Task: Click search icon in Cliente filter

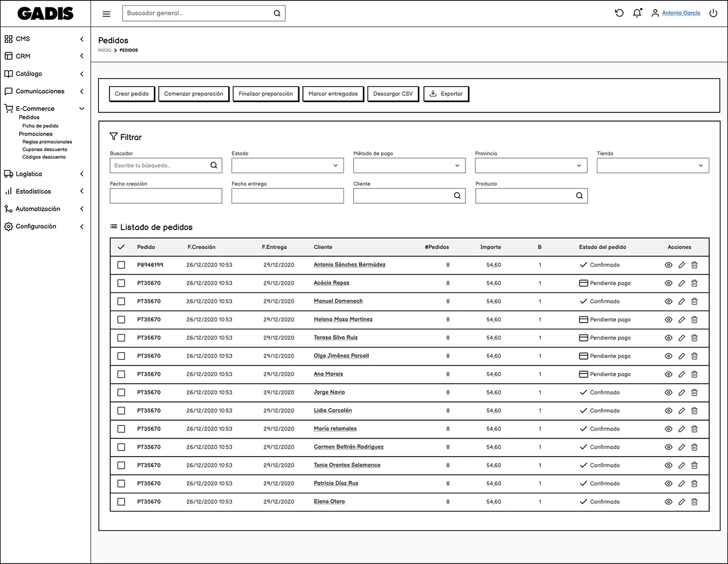Action: click(x=457, y=196)
